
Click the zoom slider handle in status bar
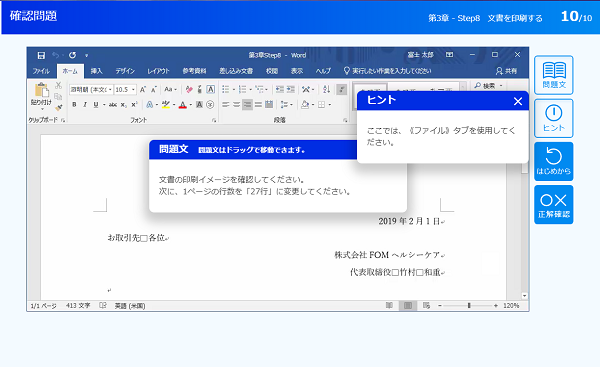(469, 305)
